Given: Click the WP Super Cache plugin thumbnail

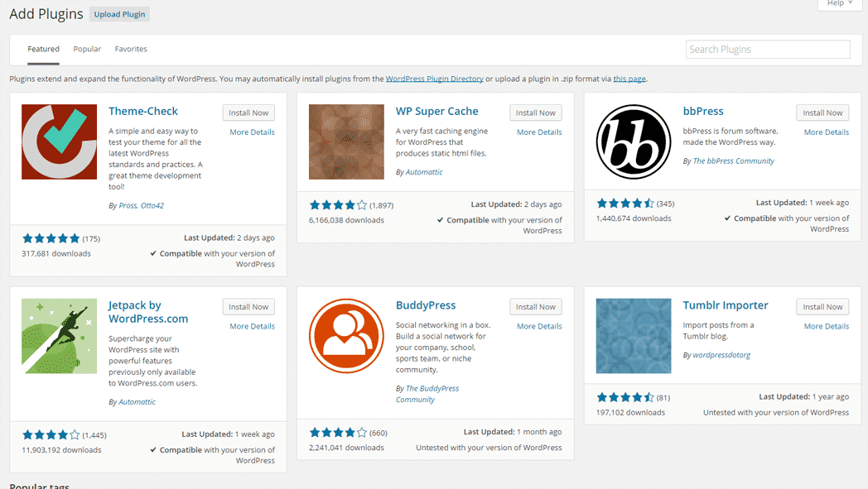Looking at the screenshot, I should click(346, 141).
